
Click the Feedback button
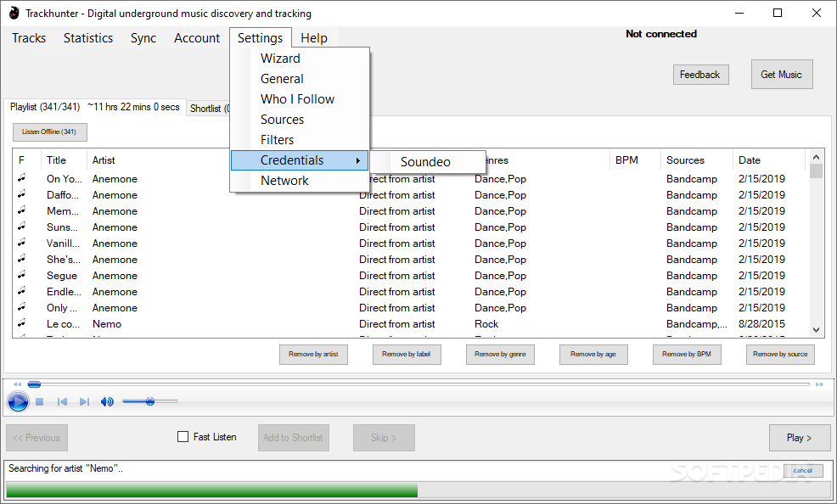(x=700, y=75)
